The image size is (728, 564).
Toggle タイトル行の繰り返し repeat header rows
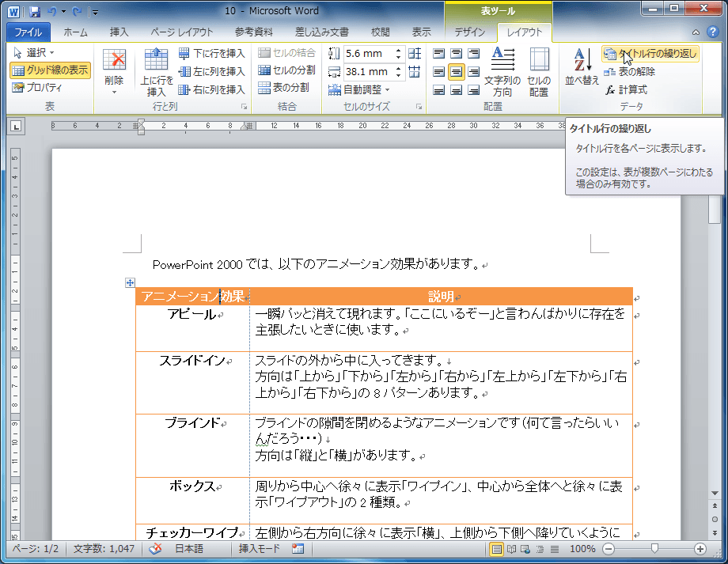[650, 54]
